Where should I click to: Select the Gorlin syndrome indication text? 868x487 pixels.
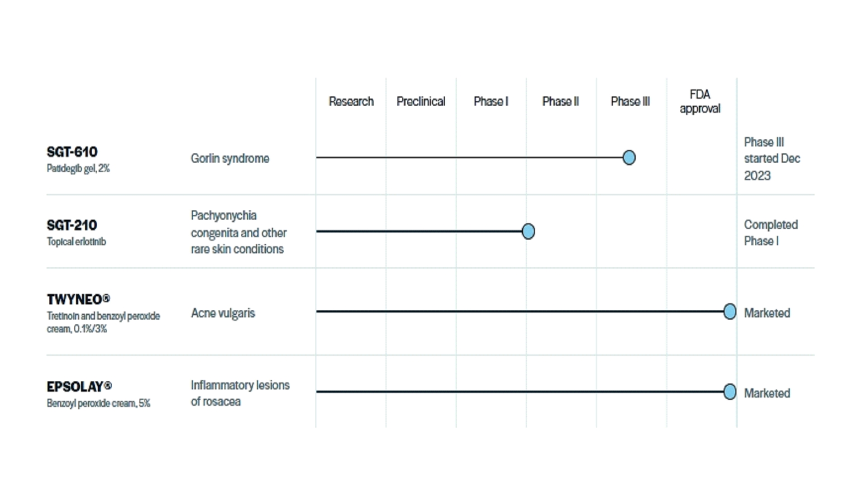[230, 159]
